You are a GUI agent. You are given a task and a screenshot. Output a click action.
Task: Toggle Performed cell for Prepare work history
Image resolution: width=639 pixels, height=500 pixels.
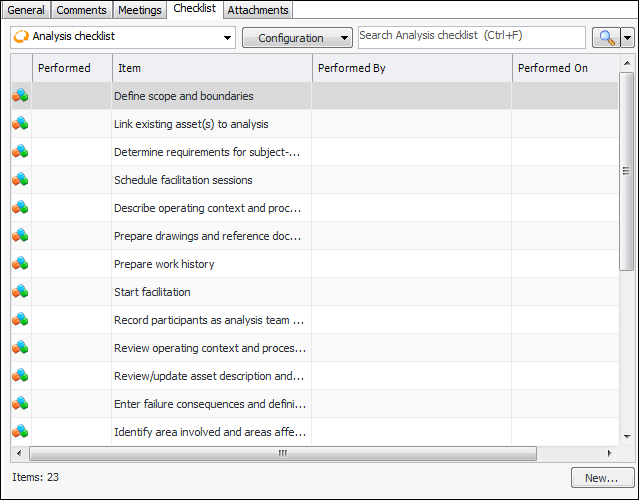click(72, 264)
